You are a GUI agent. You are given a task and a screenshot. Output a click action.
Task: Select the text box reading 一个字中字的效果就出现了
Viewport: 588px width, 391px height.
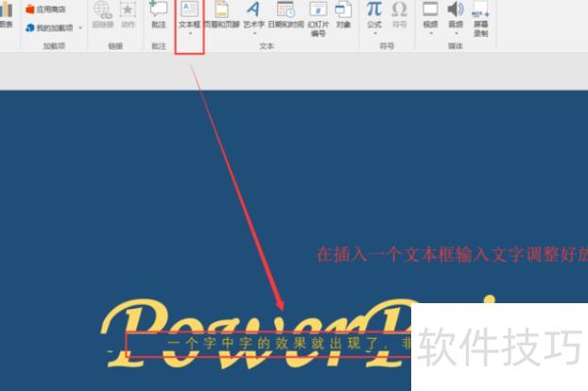click(268, 344)
